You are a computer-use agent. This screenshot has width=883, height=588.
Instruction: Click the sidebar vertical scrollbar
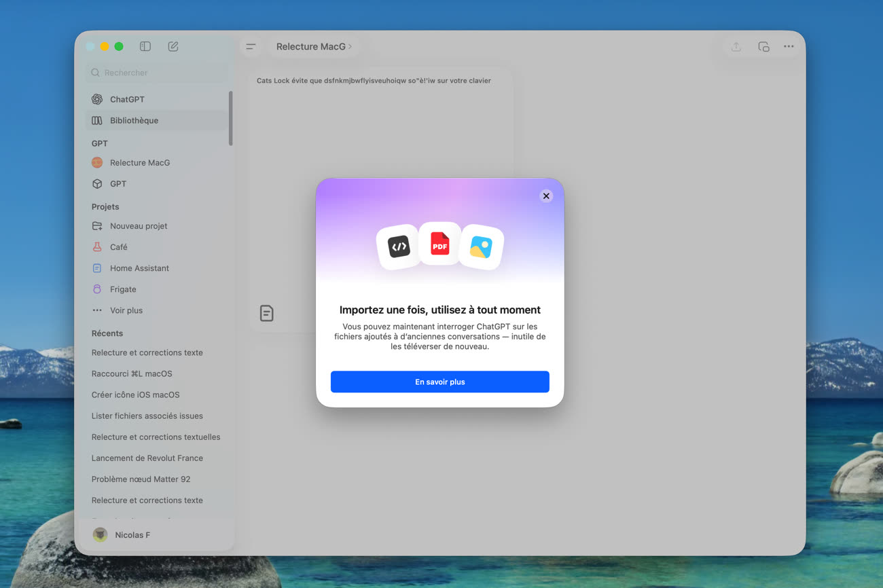pos(231,118)
